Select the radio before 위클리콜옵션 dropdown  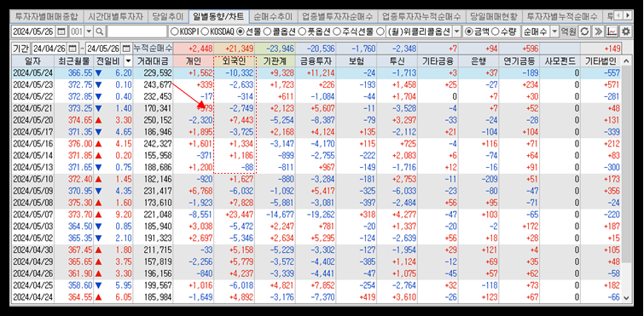[x=380, y=32]
